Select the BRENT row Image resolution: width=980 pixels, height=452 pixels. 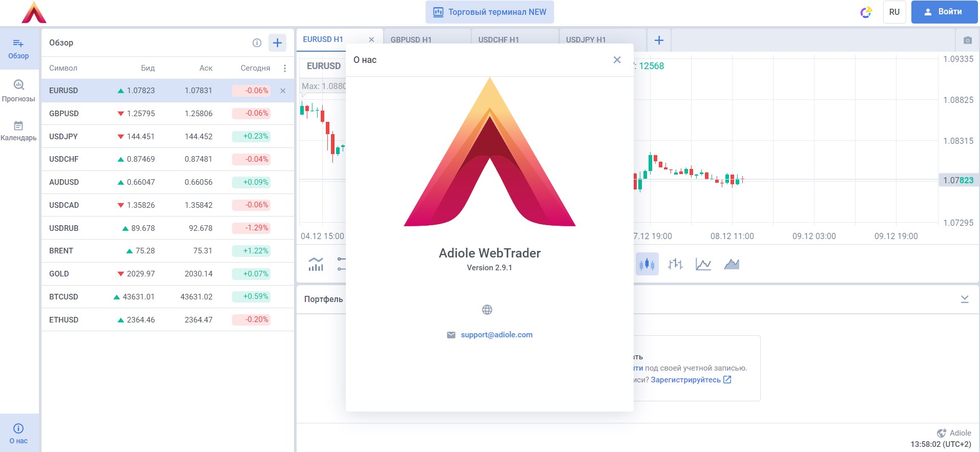168,251
